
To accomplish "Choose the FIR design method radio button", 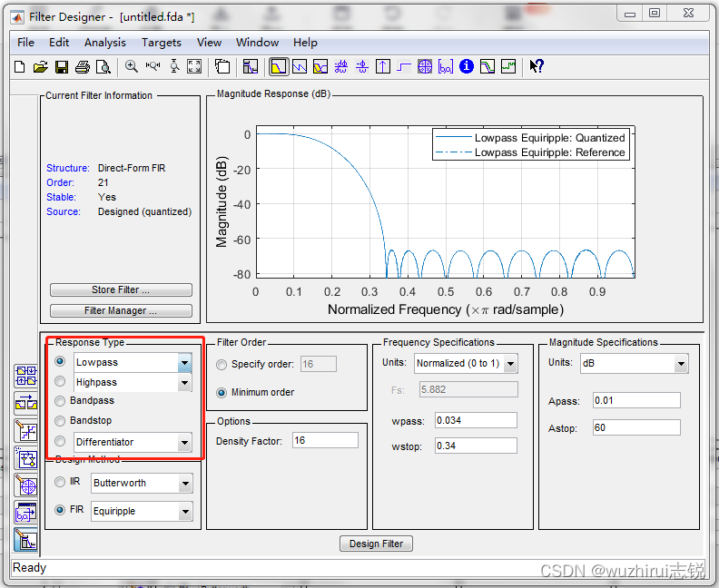I will (x=60, y=510).
